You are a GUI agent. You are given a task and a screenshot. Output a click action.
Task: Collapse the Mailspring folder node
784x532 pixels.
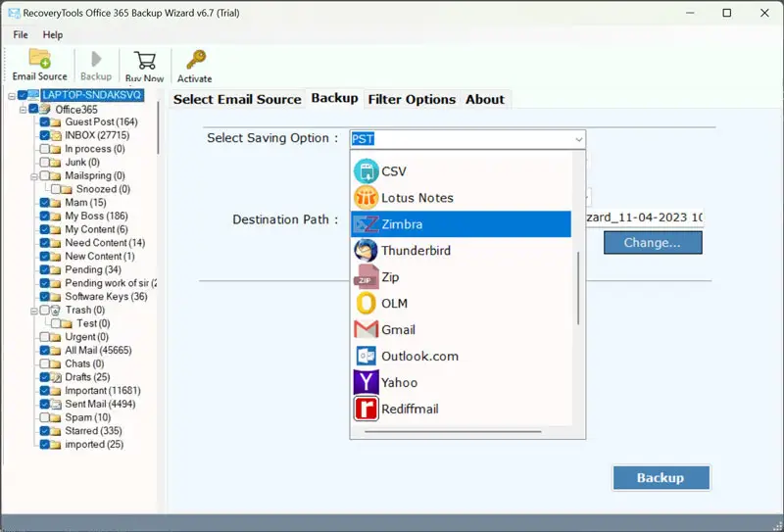click(34, 176)
